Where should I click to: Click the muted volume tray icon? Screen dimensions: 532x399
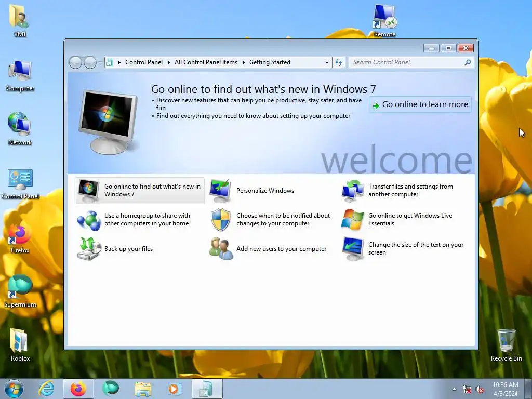[x=480, y=390]
